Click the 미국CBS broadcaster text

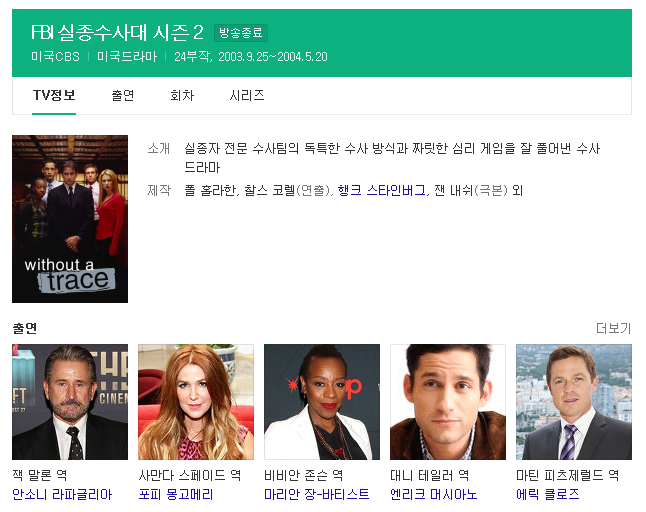click(55, 57)
